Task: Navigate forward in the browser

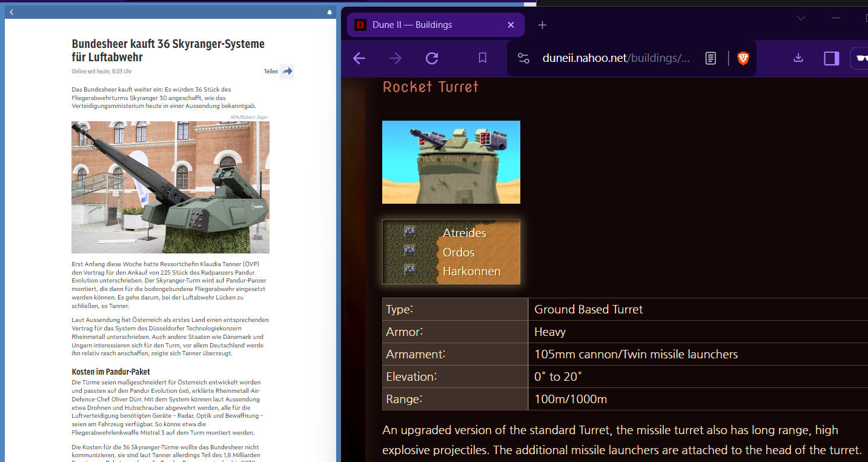Action: point(396,58)
